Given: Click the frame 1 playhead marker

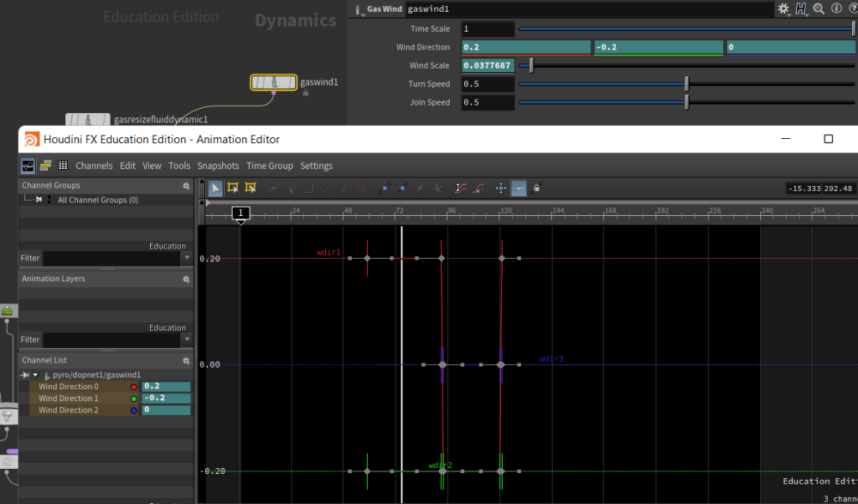Looking at the screenshot, I should 240,213.
